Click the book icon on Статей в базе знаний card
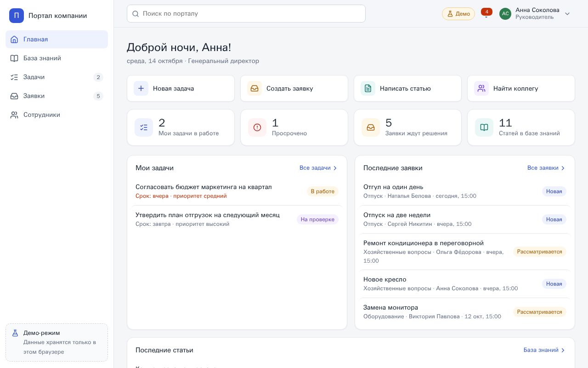 pos(484,127)
